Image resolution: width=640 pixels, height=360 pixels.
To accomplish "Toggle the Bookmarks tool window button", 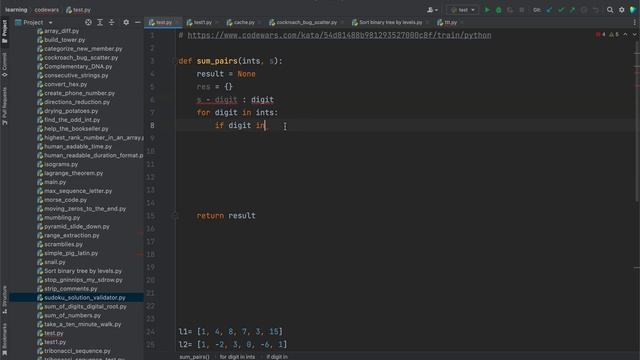I will (x=4, y=338).
